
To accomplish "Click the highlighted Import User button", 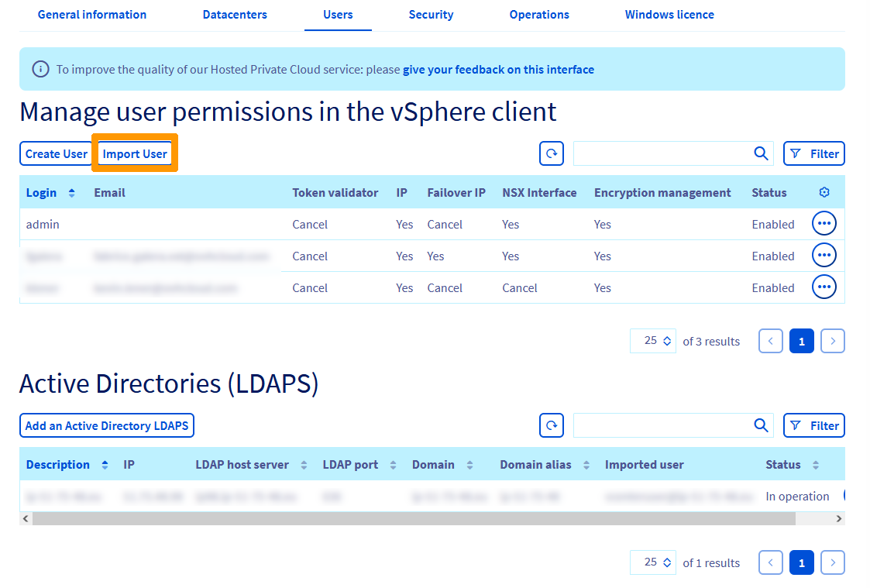I will pyautogui.click(x=134, y=153).
